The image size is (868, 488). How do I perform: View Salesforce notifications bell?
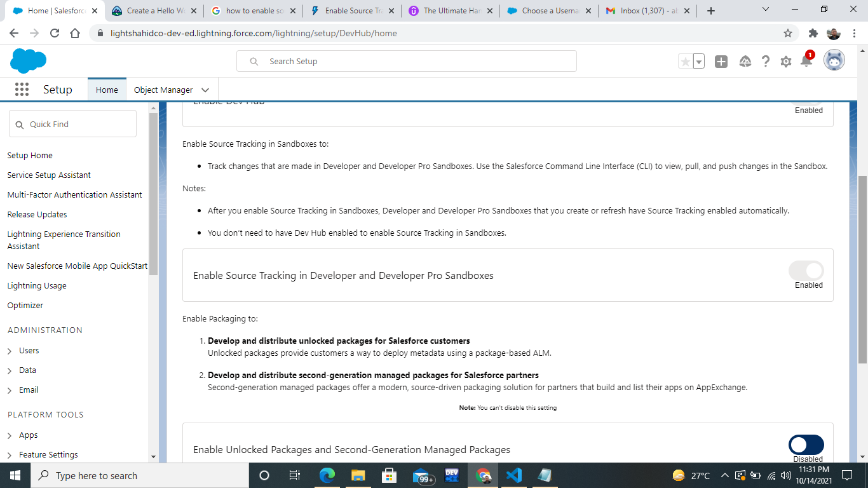click(x=806, y=61)
